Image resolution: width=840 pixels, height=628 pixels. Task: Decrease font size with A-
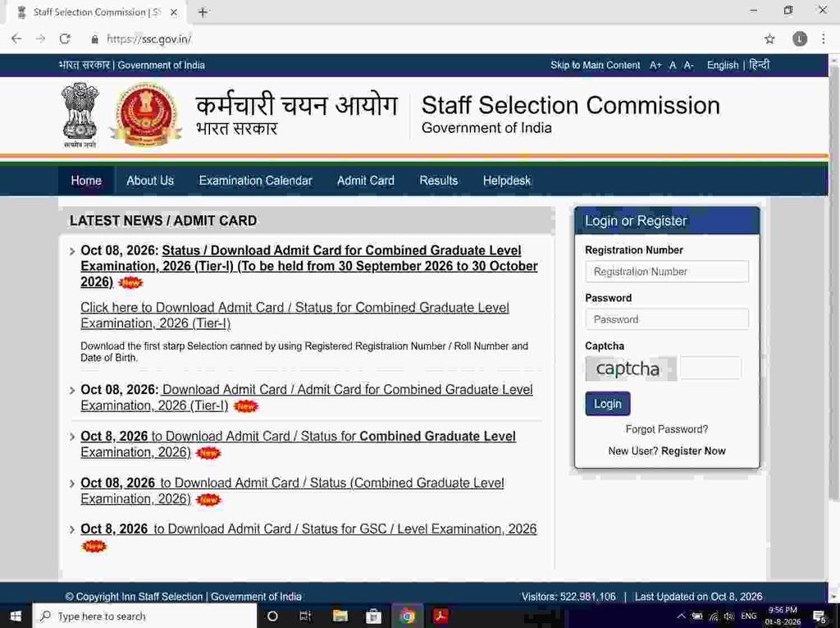(688, 66)
